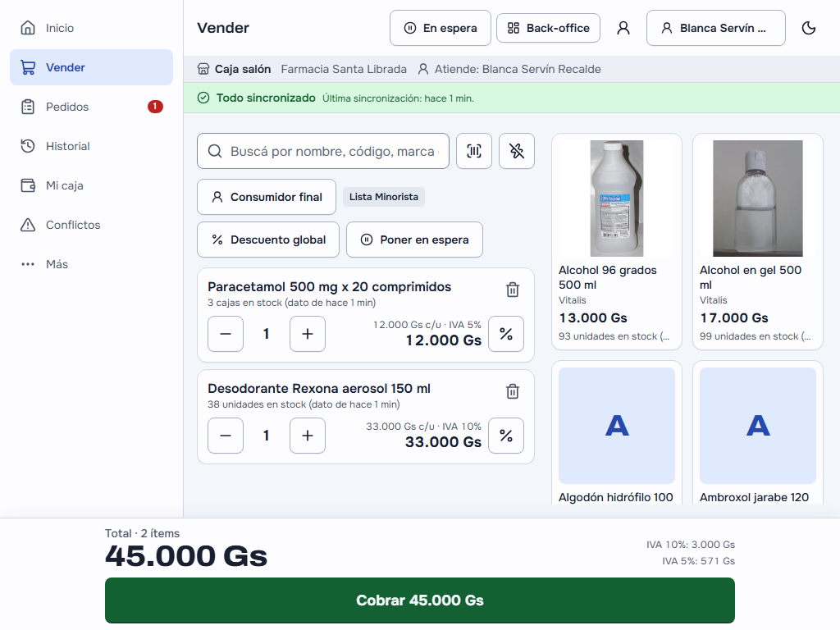Click the Pedidos clipboard icon
The height and width of the screenshot is (630, 840).
coord(28,107)
